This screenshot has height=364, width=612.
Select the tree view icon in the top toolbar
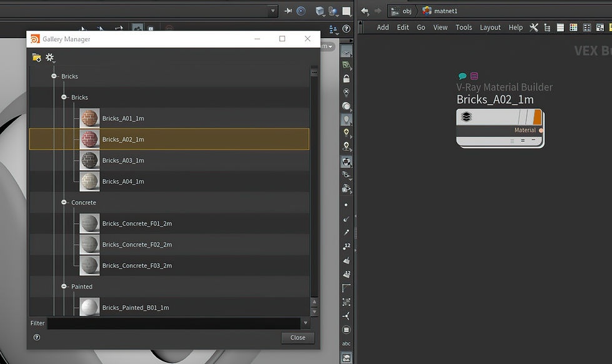548,27
